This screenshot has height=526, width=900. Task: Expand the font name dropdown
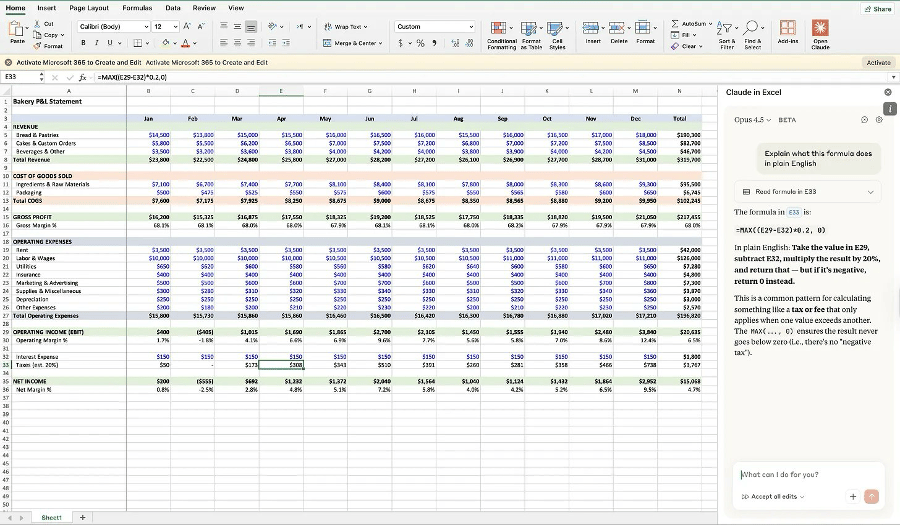coord(146,27)
